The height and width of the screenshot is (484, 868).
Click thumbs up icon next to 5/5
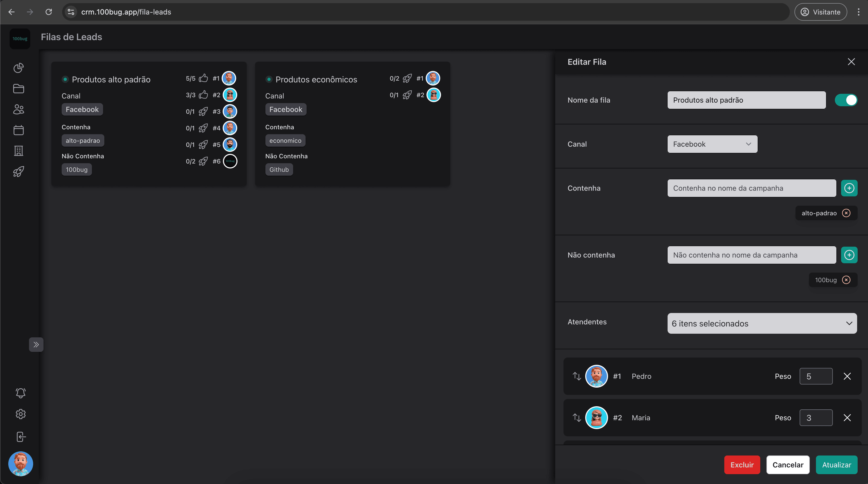(203, 78)
